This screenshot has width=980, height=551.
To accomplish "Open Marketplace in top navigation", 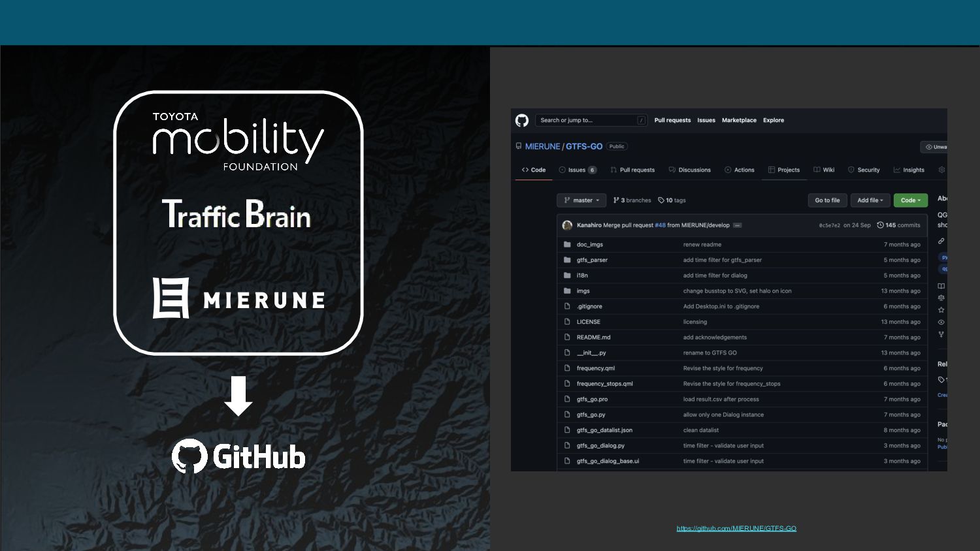I will [x=739, y=120].
